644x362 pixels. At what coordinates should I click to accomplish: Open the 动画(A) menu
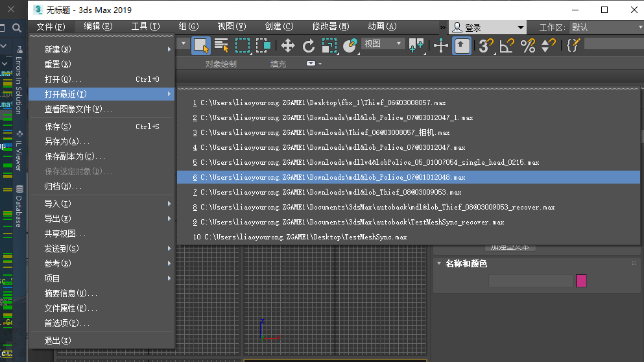pos(382,27)
